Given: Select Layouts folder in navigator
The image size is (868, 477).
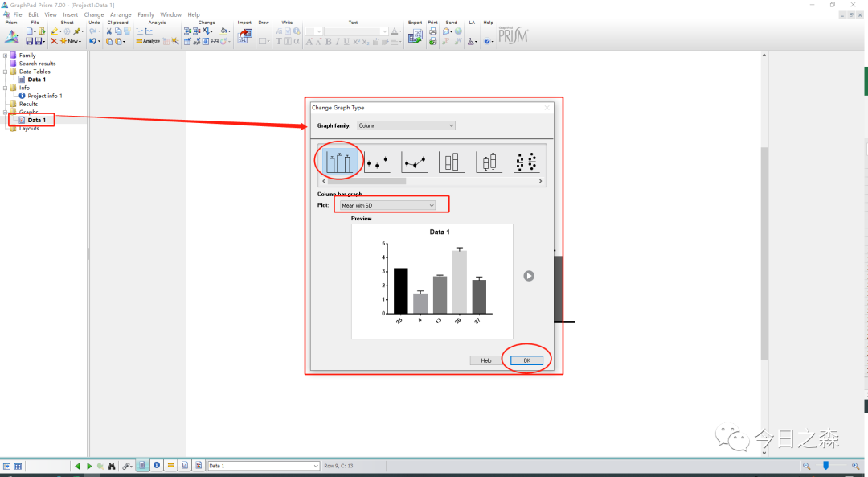Looking at the screenshot, I should point(29,129).
